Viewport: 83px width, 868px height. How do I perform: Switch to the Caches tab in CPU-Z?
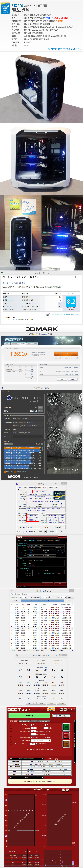25,488
